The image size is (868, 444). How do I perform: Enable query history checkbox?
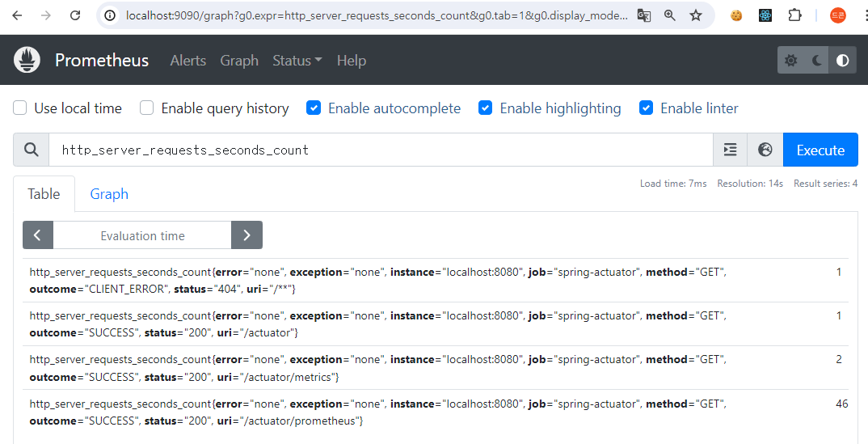[147, 108]
